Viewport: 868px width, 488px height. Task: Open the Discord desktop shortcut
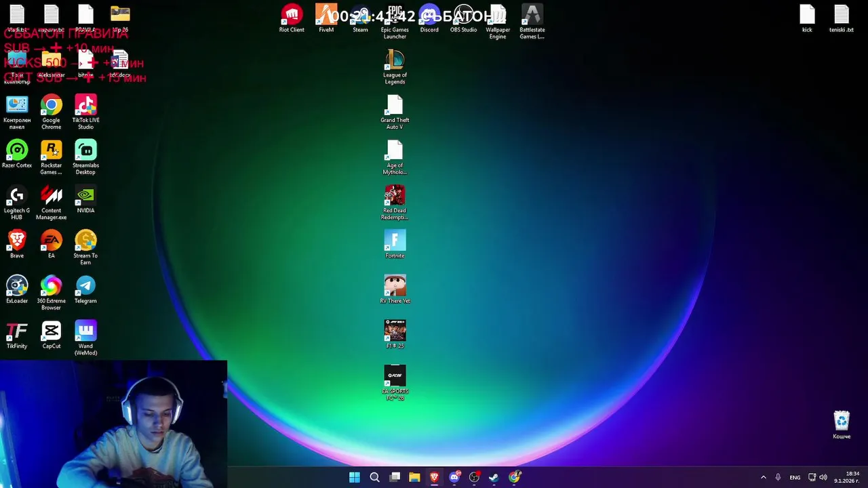click(429, 18)
